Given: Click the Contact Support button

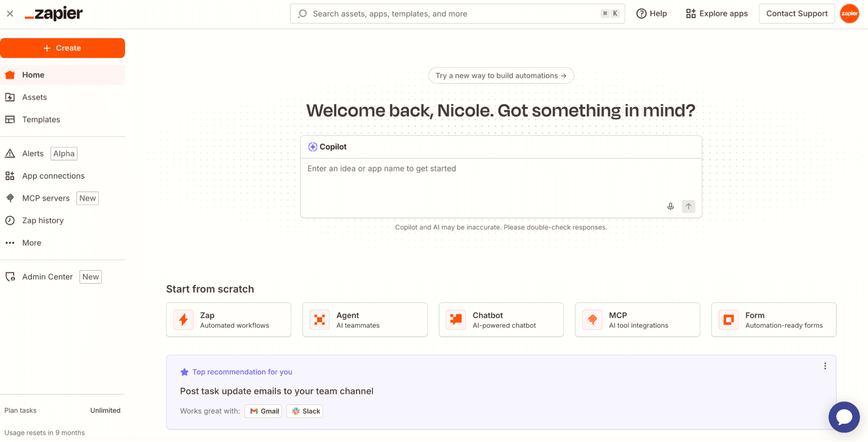Looking at the screenshot, I should click(796, 13).
